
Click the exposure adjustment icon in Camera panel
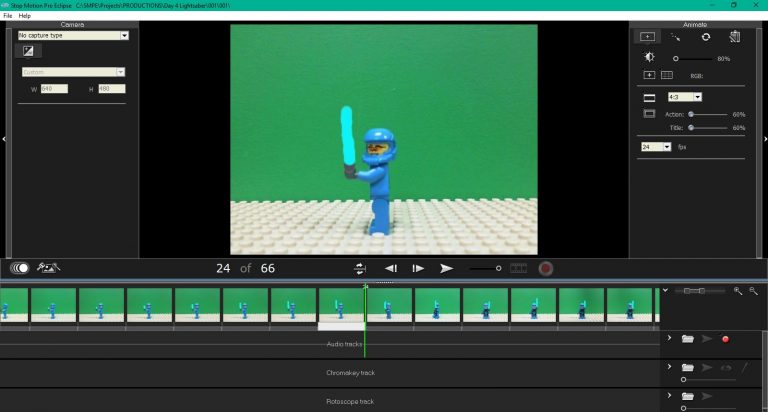click(28, 51)
